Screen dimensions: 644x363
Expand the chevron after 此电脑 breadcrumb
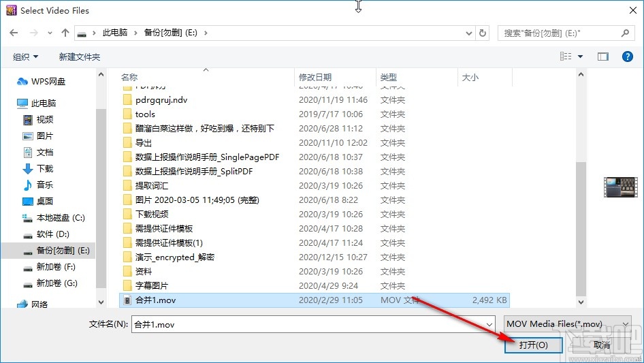pos(135,33)
